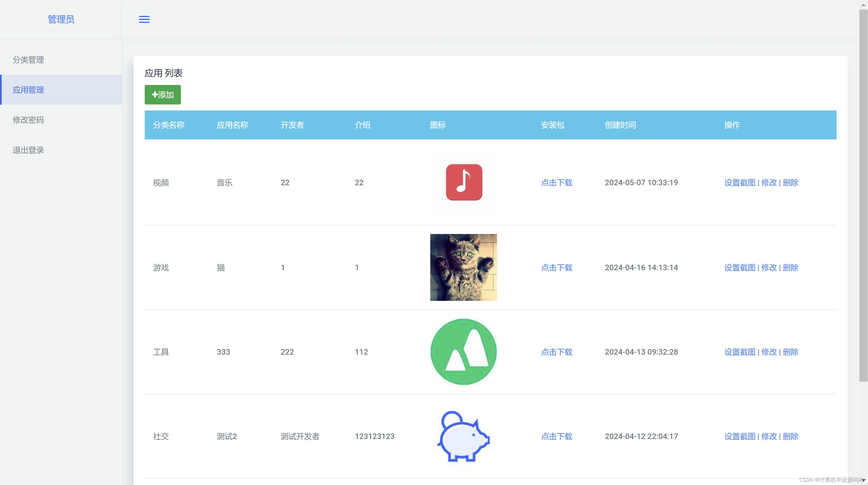Image resolution: width=868 pixels, height=485 pixels.
Task: Click the green mountain app icon
Action: point(464,352)
